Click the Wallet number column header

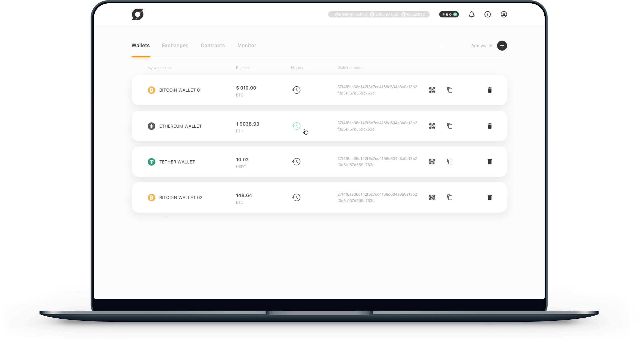pyautogui.click(x=350, y=68)
